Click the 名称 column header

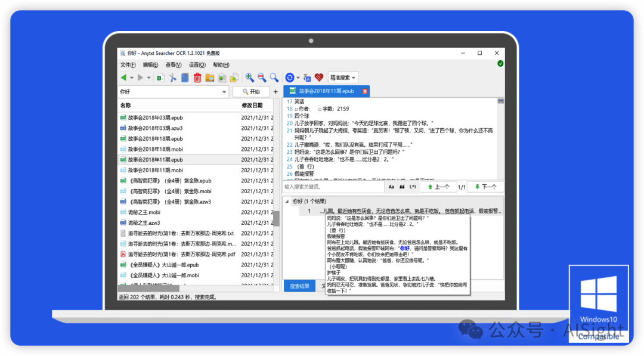pos(125,106)
